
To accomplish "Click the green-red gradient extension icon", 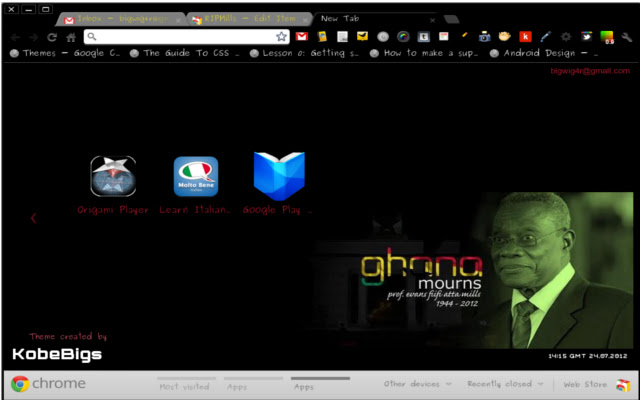I will (607, 37).
